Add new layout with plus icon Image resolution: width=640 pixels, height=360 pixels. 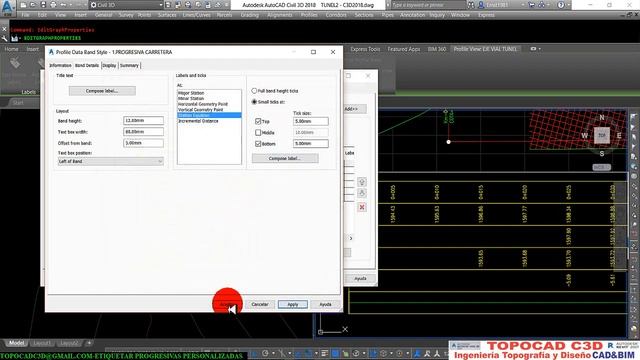89,343
